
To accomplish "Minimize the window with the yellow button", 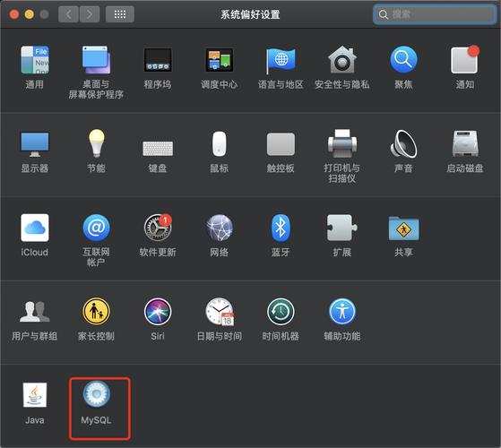I will [30, 14].
